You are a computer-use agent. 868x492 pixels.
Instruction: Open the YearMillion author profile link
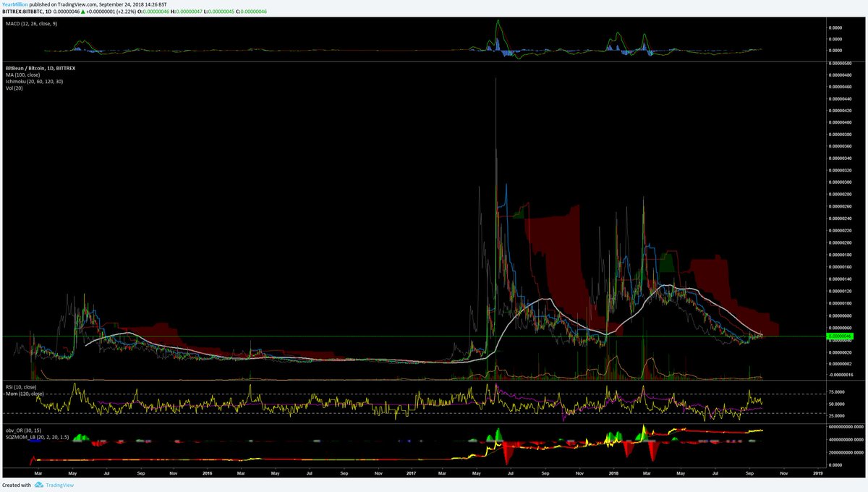[16, 3]
